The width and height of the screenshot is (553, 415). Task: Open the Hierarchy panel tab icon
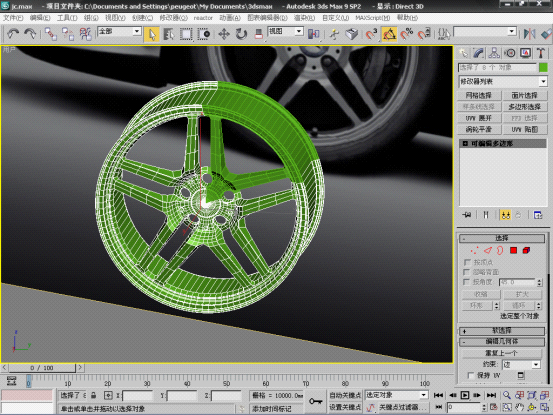[494, 53]
